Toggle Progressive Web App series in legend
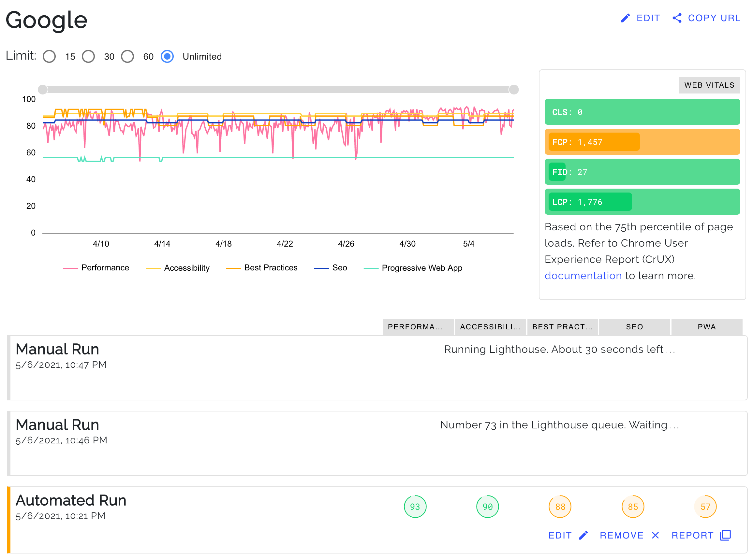The image size is (753, 560). [413, 268]
